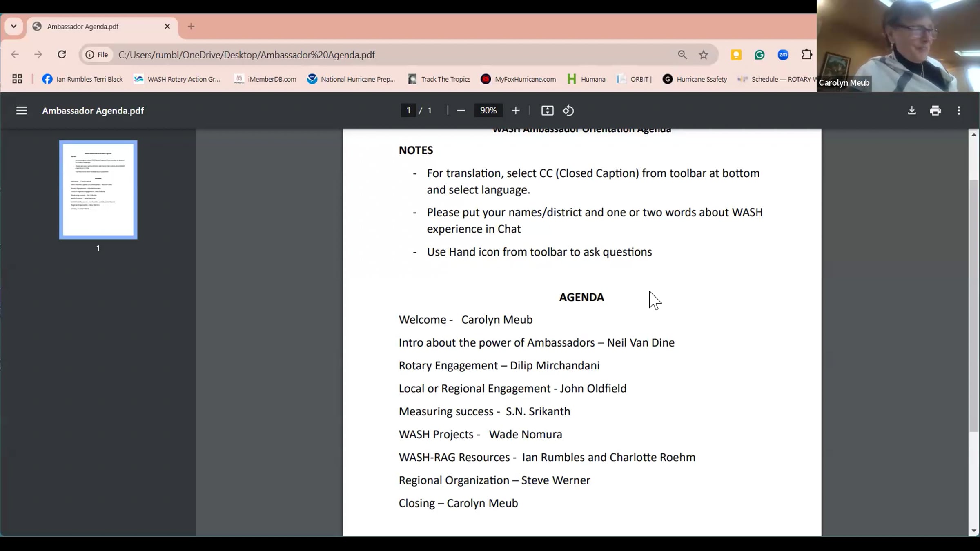Go forward to next page
The width and height of the screenshot is (980, 551).
(38, 55)
